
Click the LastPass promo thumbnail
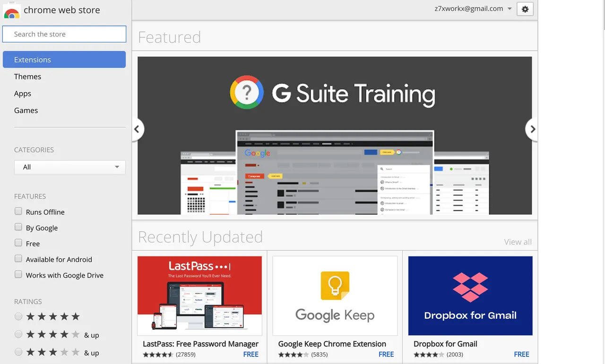coord(199,295)
